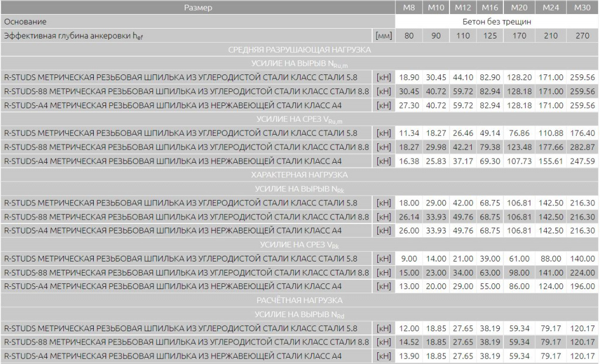Select anchorage depth value 270

582,36
